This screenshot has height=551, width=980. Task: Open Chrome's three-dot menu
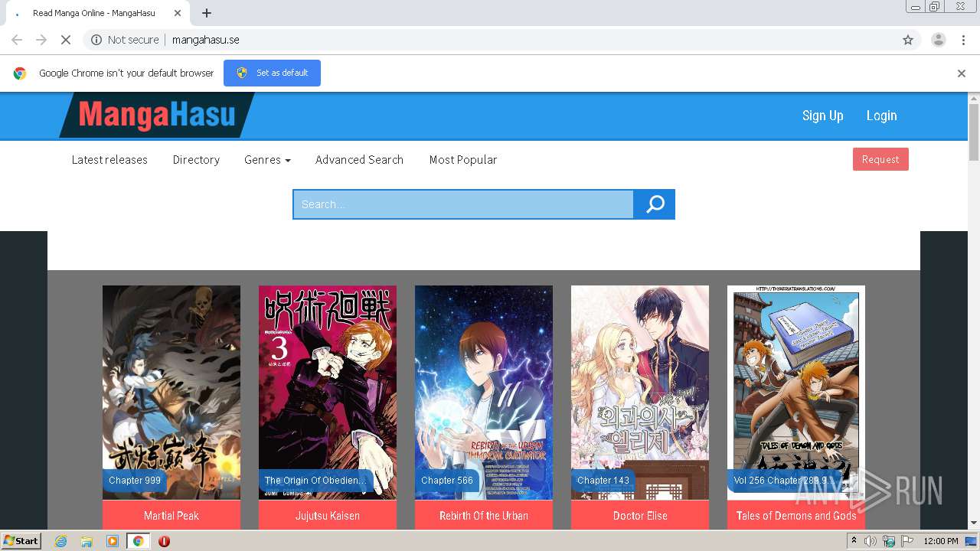(x=963, y=40)
